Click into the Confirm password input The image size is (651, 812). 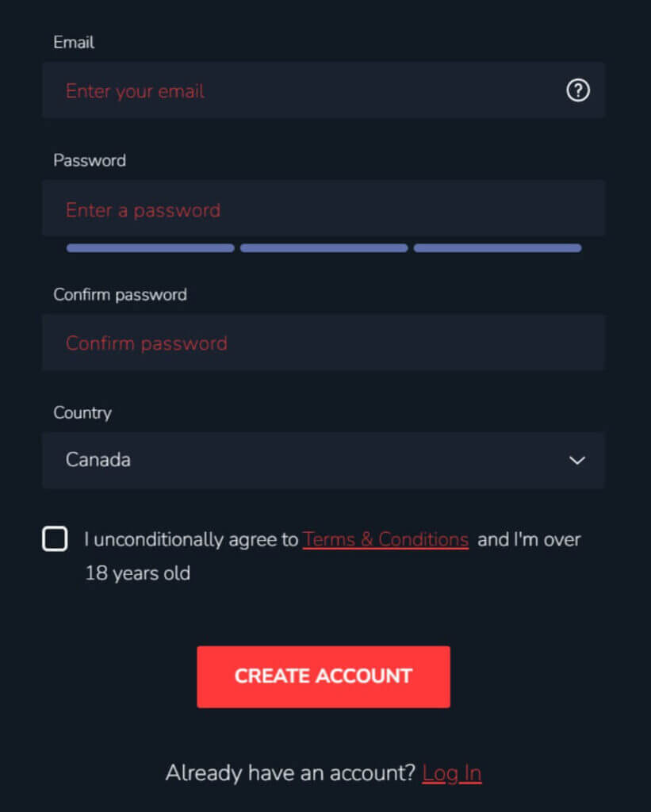pyautogui.click(x=324, y=343)
